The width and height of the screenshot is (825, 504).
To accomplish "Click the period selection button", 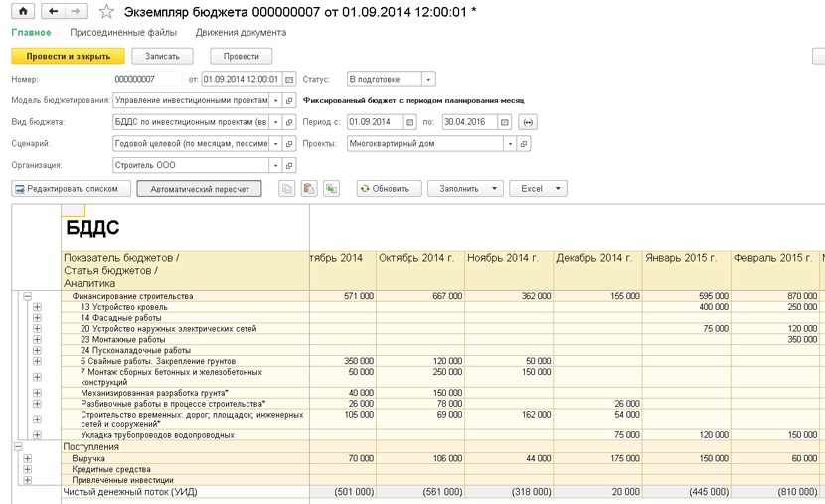I will click(528, 122).
